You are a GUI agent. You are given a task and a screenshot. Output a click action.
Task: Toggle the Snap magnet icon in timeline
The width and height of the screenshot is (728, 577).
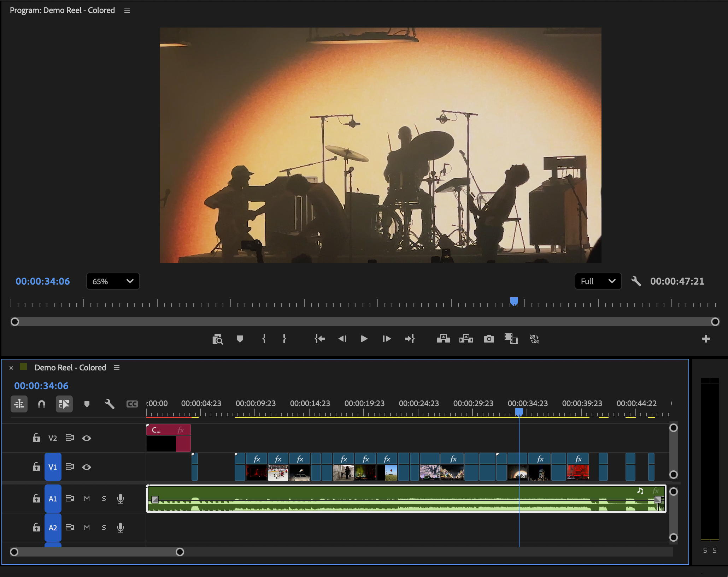(42, 404)
